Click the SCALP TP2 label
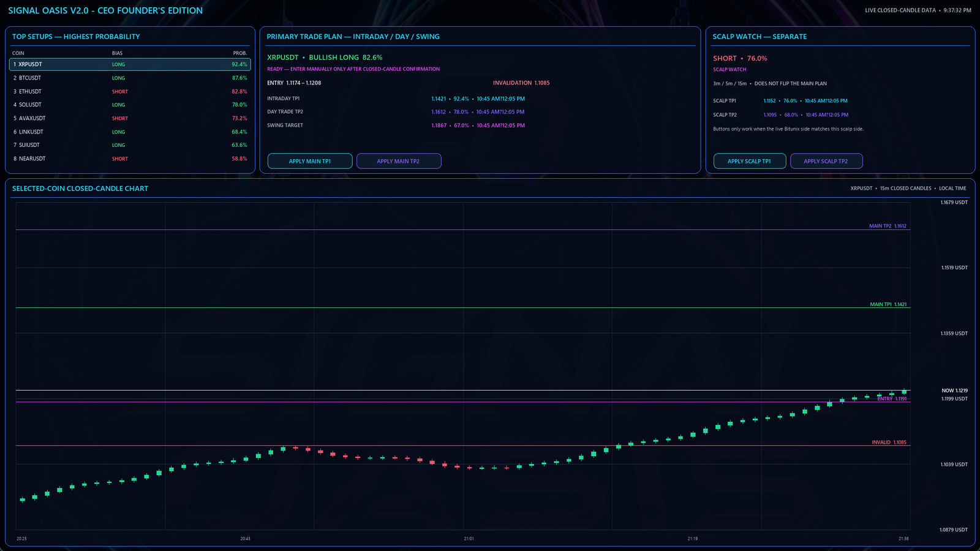 point(725,115)
